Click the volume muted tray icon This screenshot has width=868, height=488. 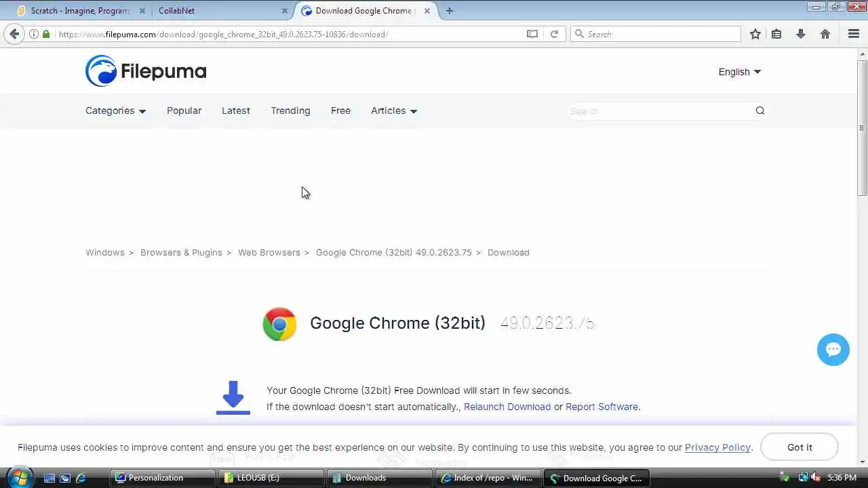pos(816,478)
